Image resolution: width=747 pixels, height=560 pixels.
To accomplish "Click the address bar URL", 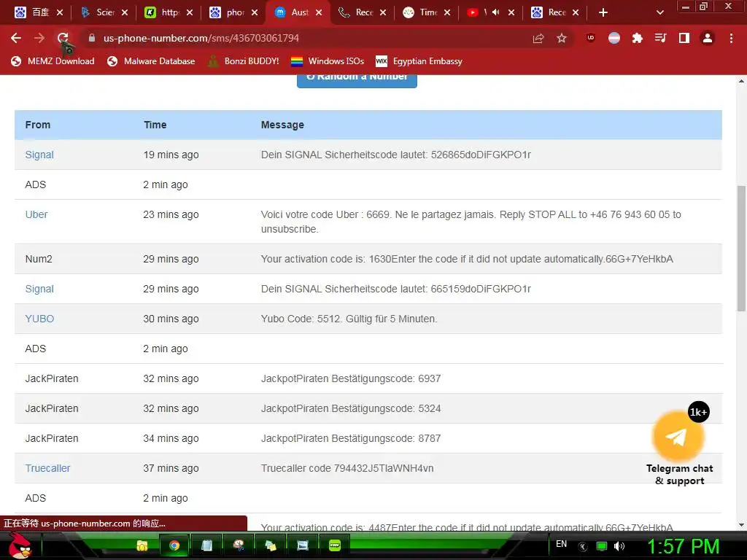I will point(201,38).
